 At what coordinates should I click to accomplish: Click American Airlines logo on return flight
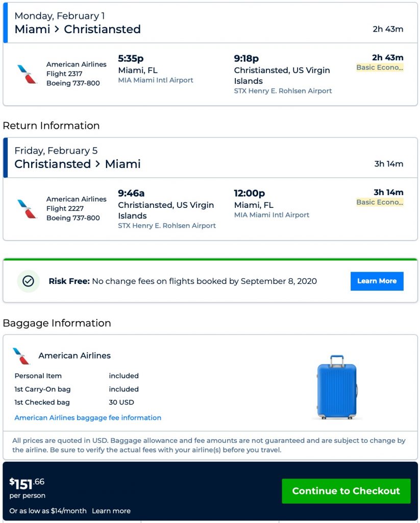[27, 209]
